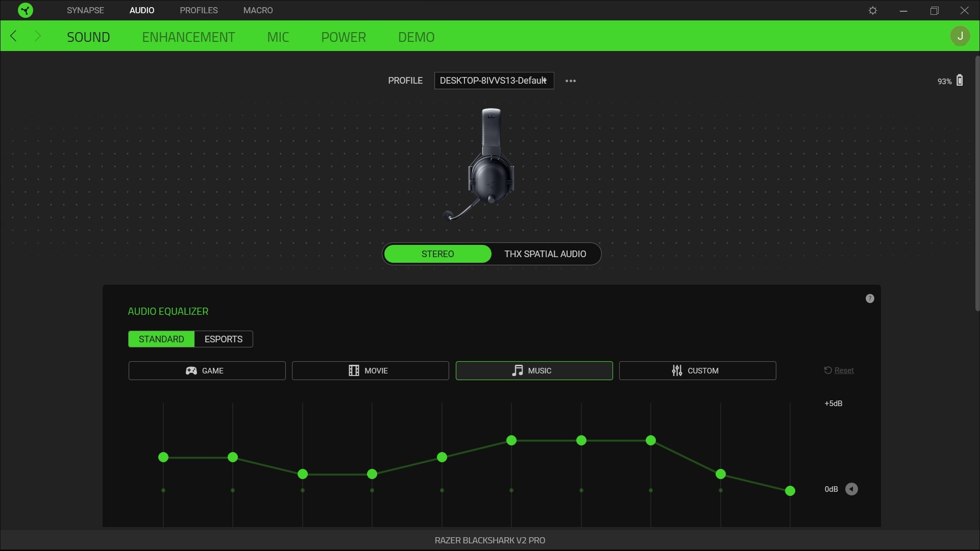The height and width of the screenshot is (551, 980).
Task: Click the fourth equalizer band handle
Action: (372, 474)
